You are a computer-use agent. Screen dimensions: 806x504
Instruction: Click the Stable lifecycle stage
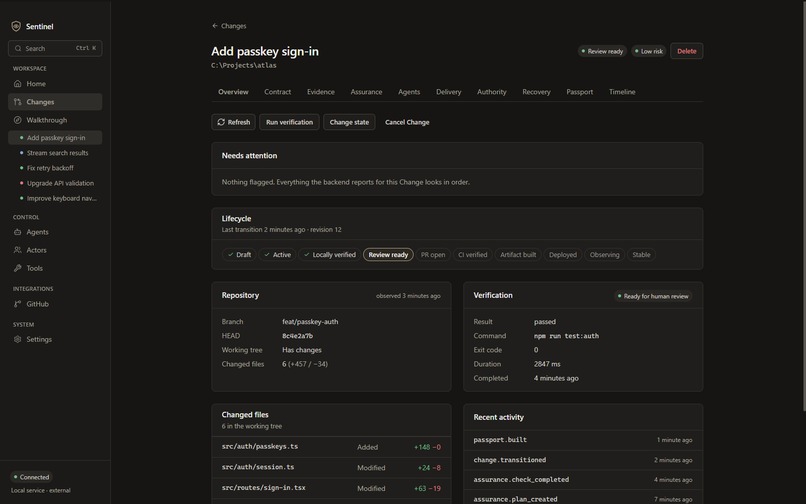(641, 255)
